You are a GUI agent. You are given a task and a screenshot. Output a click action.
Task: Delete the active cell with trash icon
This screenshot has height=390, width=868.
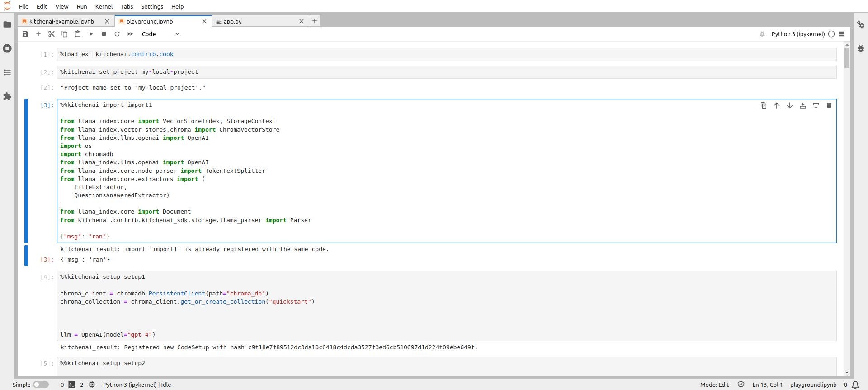click(829, 105)
